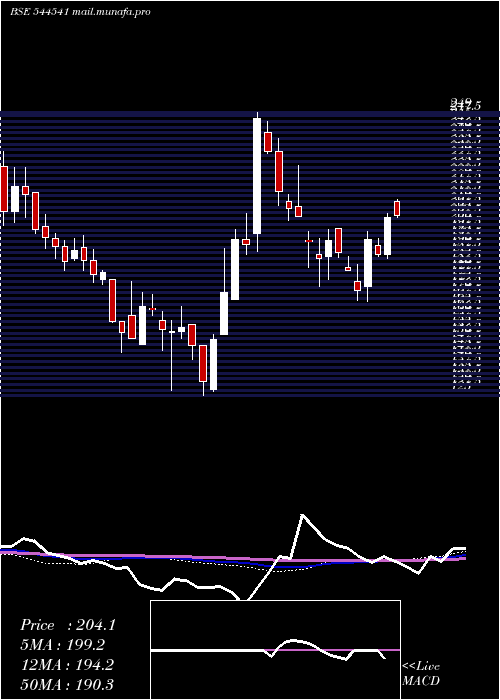
Task: Select the 12MA : 194.2 value
Action: tap(67, 665)
